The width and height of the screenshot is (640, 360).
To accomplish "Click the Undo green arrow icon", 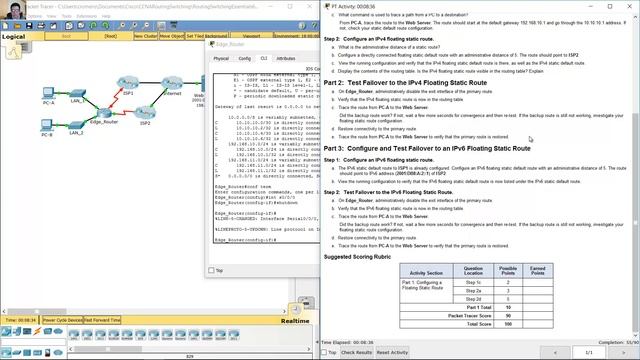I will pyautogui.click(x=93, y=26).
